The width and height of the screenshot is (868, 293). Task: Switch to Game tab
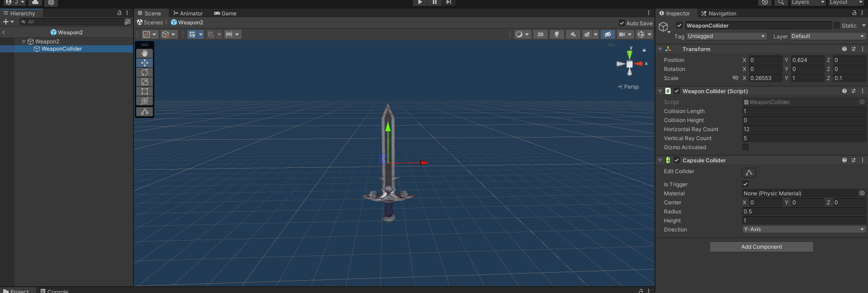(x=225, y=13)
